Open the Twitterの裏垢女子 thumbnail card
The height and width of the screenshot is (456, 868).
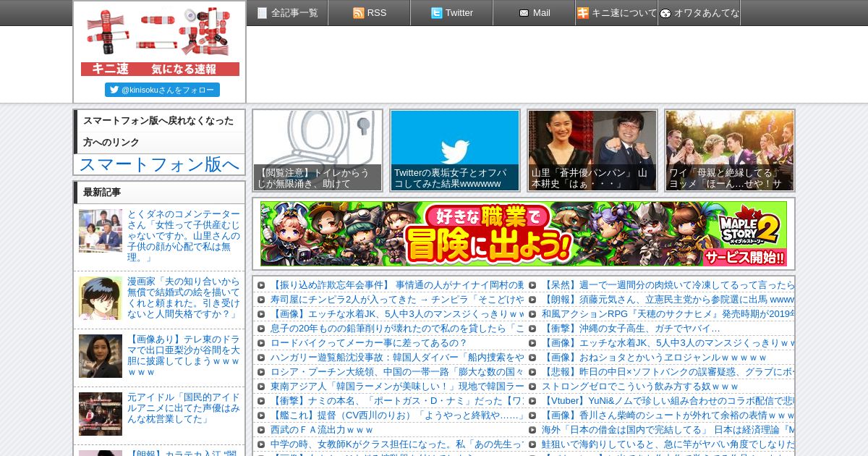click(x=455, y=151)
